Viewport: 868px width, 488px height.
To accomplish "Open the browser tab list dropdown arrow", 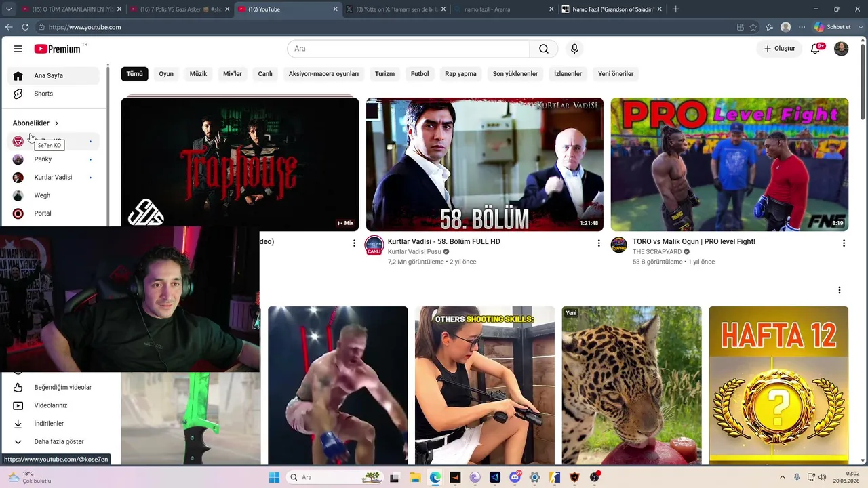I will click(9, 9).
